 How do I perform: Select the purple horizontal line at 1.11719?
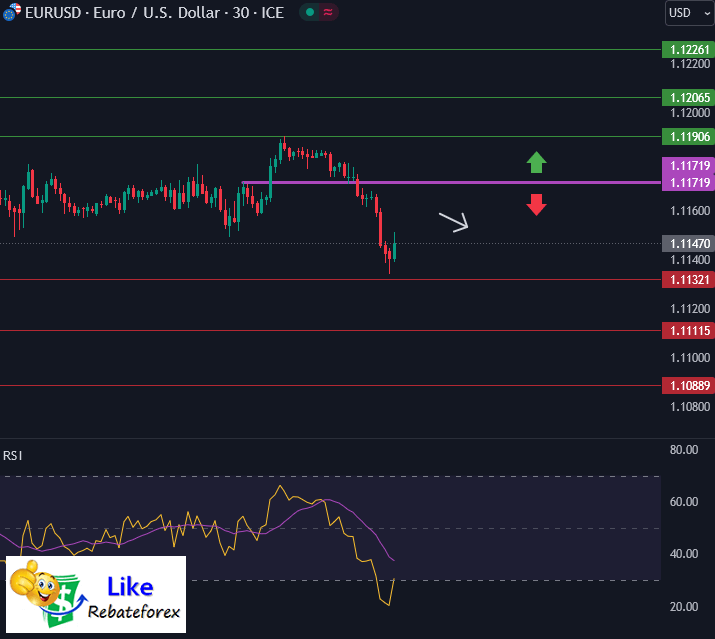[451, 182]
